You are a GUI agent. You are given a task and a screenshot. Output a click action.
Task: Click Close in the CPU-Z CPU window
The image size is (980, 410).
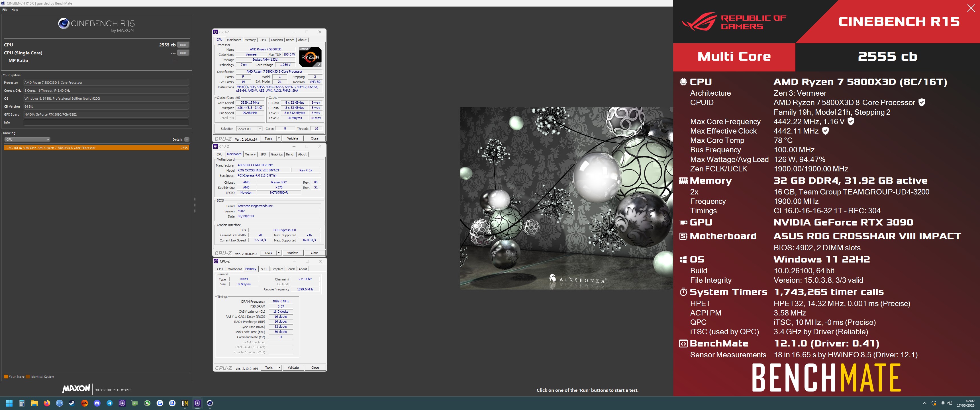point(315,138)
